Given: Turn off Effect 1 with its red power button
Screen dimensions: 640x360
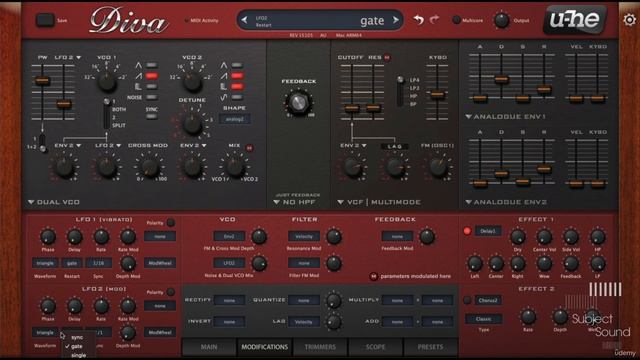Looking at the screenshot, I should tap(467, 231).
